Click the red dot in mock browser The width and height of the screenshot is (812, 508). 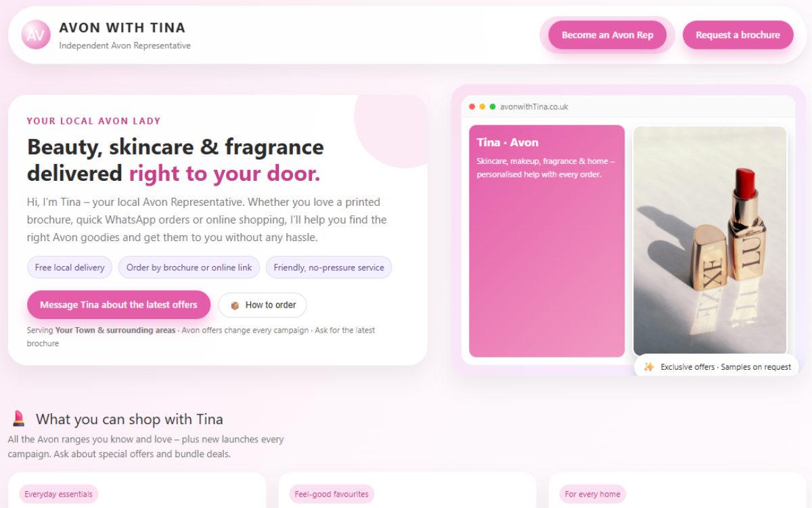pyautogui.click(x=472, y=107)
